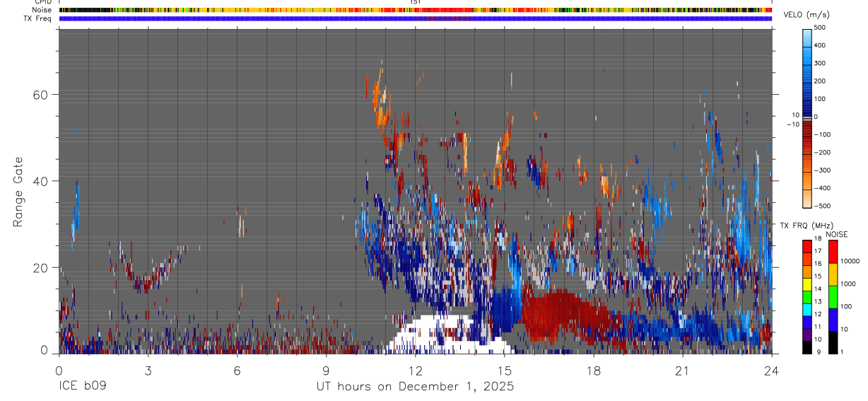Click the blue 10–100 NOISE legend swatch
The image size is (868, 401).
point(833,319)
